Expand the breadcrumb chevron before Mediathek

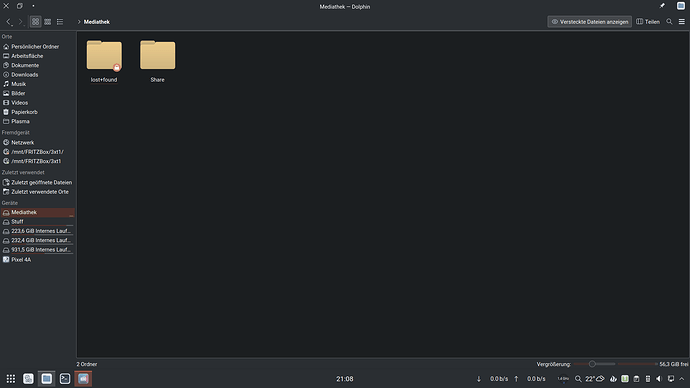point(79,22)
